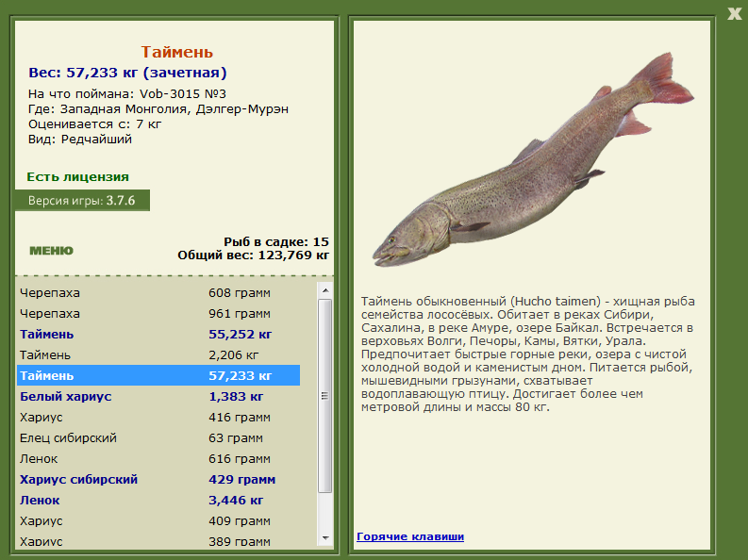The width and height of the screenshot is (748, 560).
Task: Click the Рыб в садке: 15 counter
Action: pos(276,241)
